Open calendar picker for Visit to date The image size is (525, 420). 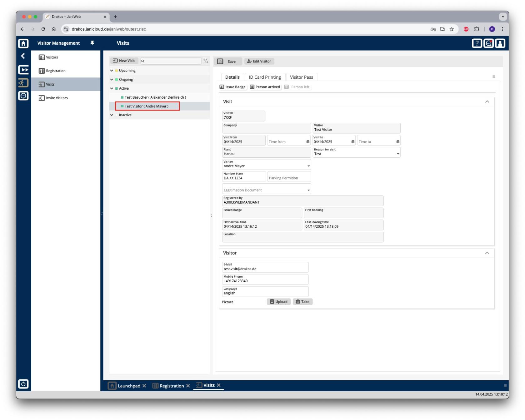(353, 142)
